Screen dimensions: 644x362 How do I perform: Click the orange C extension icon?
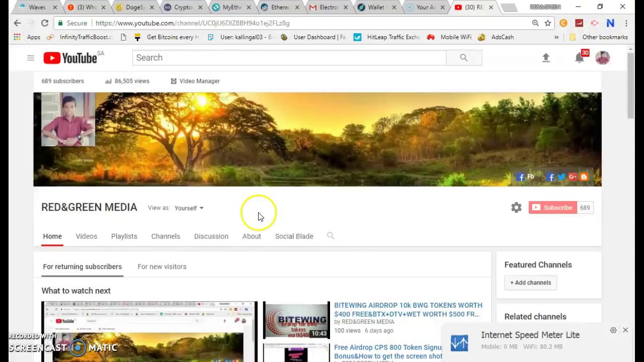(563, 23)
